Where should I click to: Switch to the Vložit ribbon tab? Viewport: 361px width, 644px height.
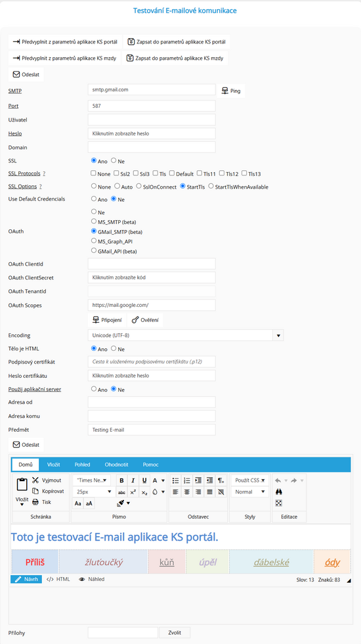54,465
